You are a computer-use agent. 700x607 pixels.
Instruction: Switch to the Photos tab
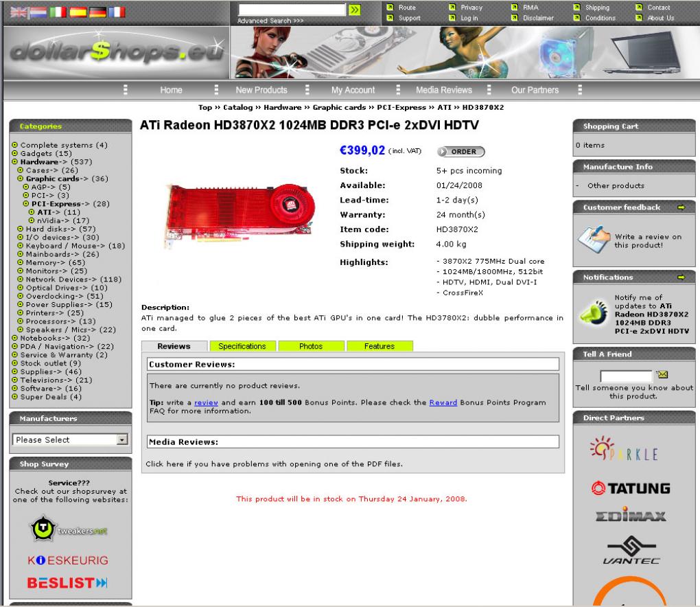point(311,346)
